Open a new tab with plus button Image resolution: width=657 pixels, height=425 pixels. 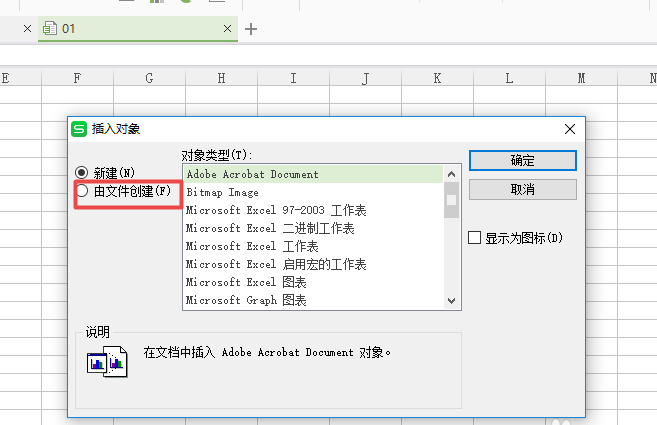251,29
